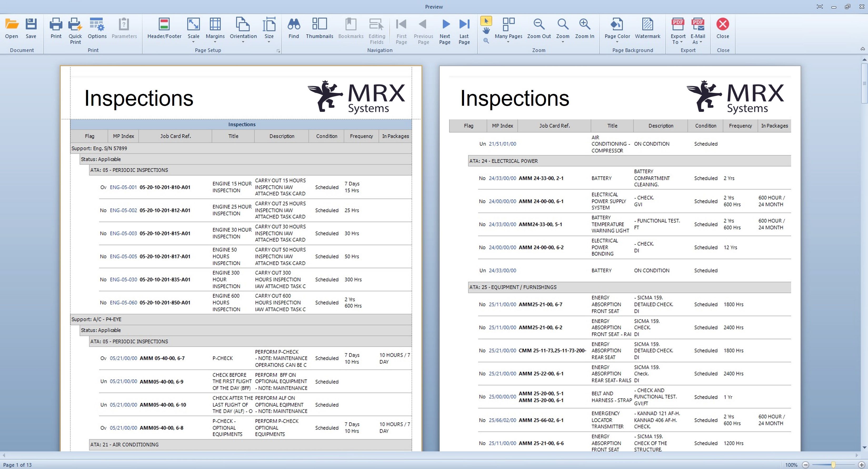Viewport: 868px width, 469px height.
Task: Click the 'ATA: 25 - EQUIPMENT / FURNISHINGS' row
Action: (x=629, y=287)
